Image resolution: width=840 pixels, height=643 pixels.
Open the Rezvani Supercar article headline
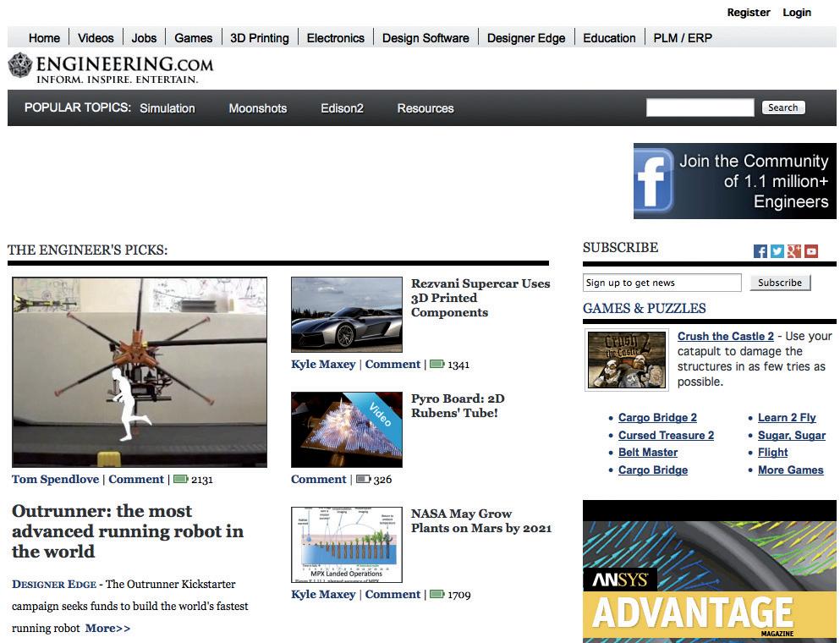480,298
